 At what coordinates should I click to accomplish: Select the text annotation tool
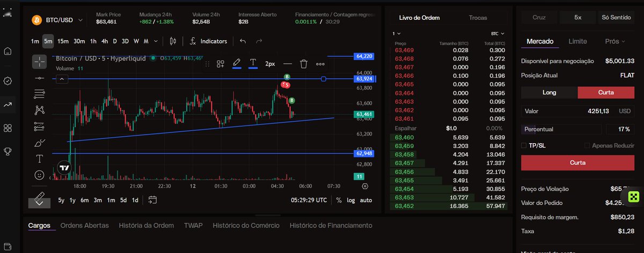click(x=39, y=159)
